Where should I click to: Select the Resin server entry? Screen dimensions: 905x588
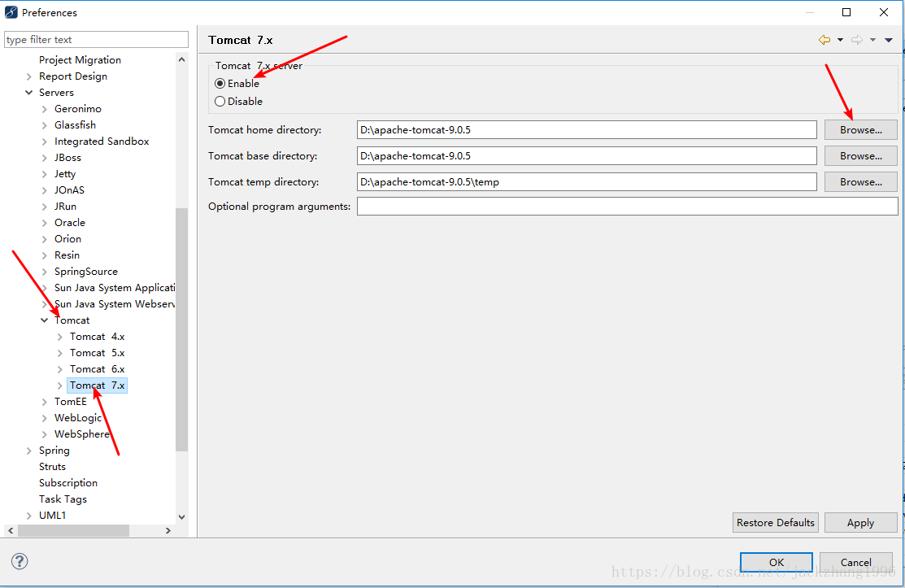tap(67, 255)
